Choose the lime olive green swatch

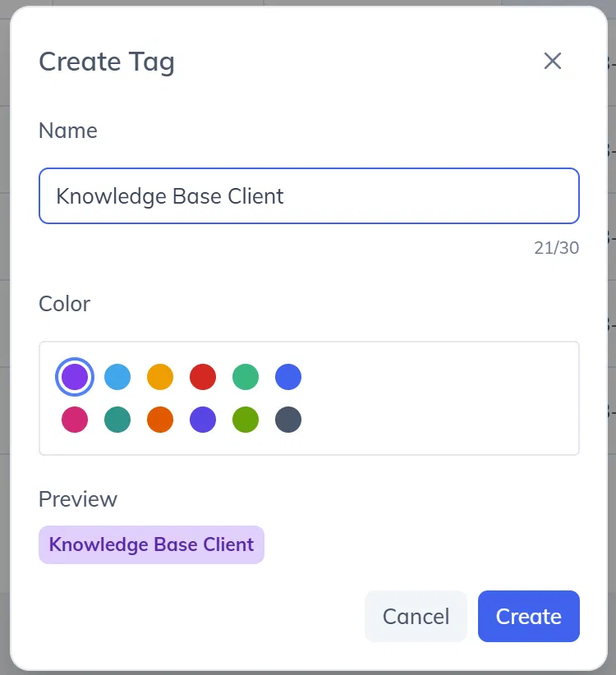(246, 420)
